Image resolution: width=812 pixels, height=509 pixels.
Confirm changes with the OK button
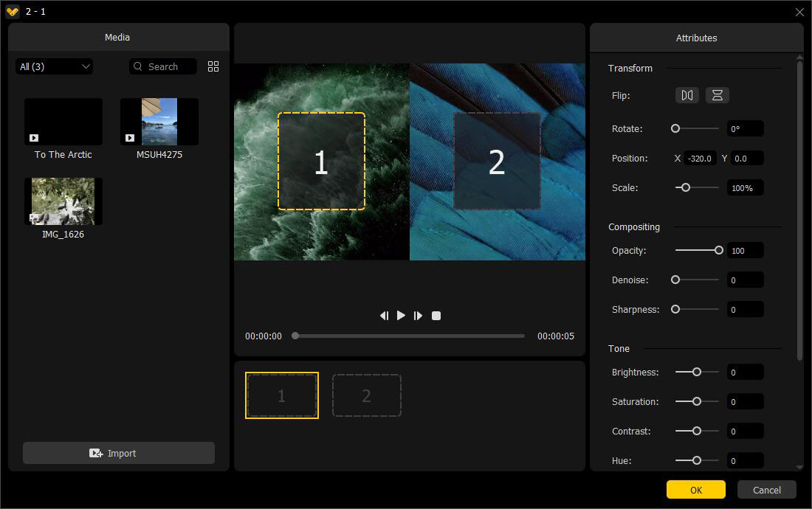tap(695, 489)
